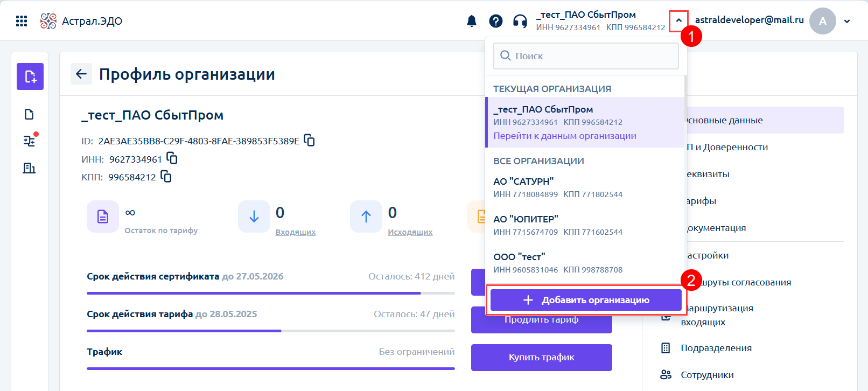This screenshot has height=391, width=868.
Task: Click the user avatar A
Action: pyautogui.click(x=823, y=21)
